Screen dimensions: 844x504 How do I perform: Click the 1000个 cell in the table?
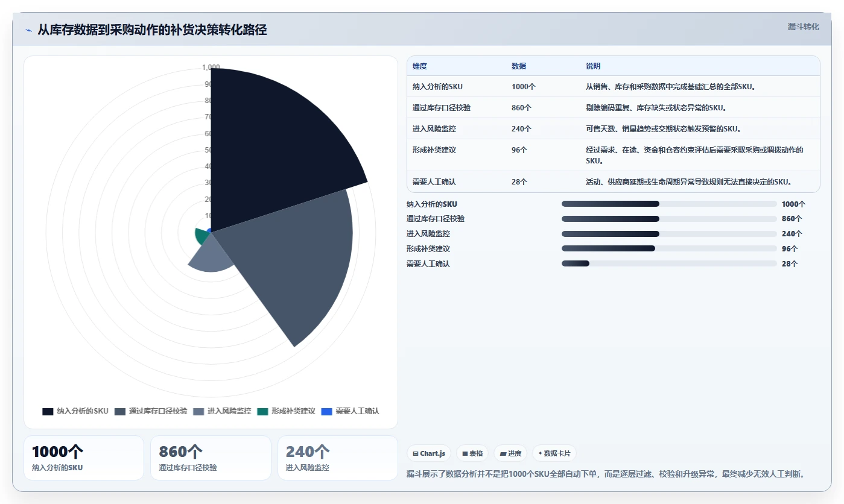524,87
